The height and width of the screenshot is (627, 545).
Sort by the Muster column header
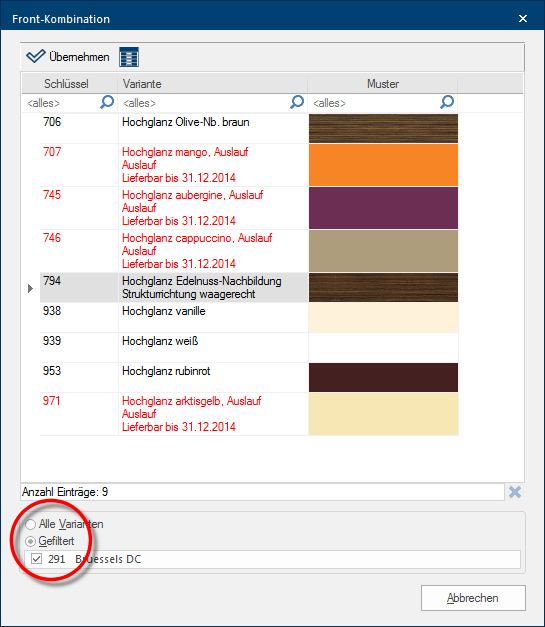[x=383, y=84]
